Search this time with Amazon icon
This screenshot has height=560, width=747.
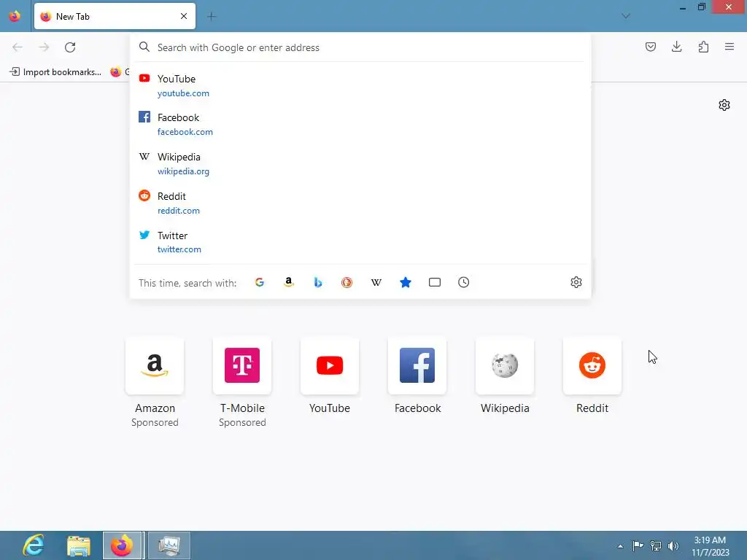pos(289,282)
